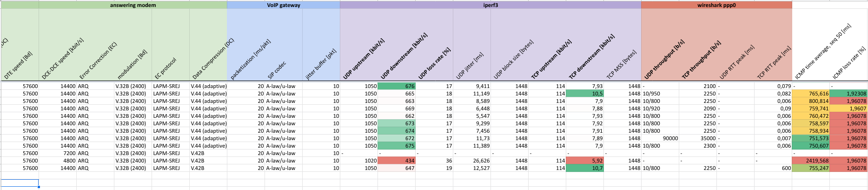This screenshot has width=868, height=190.
Task: Select the UDP throughput cell 10/950
Action: pyautogui.click(x=660, y=94)
